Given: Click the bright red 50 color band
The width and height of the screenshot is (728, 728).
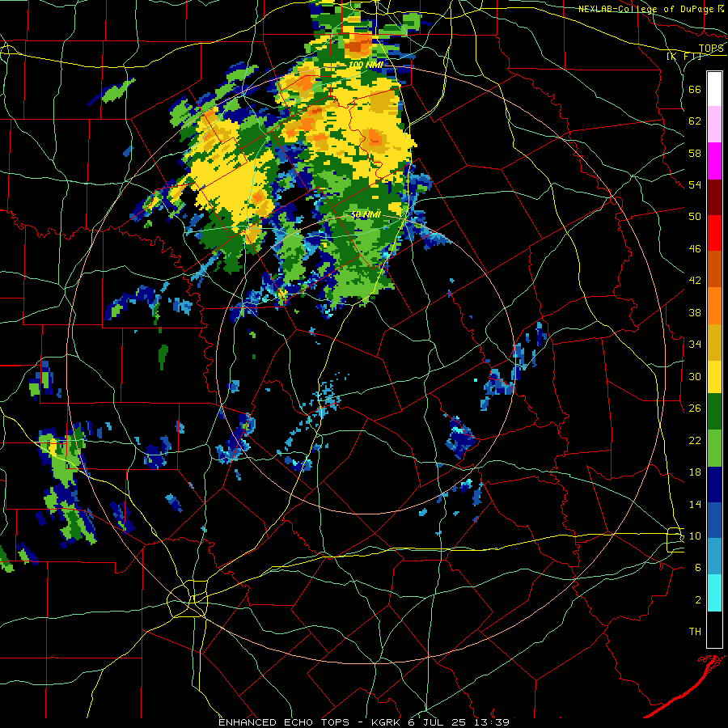Looking at the screenshot, I should point(714,233).
